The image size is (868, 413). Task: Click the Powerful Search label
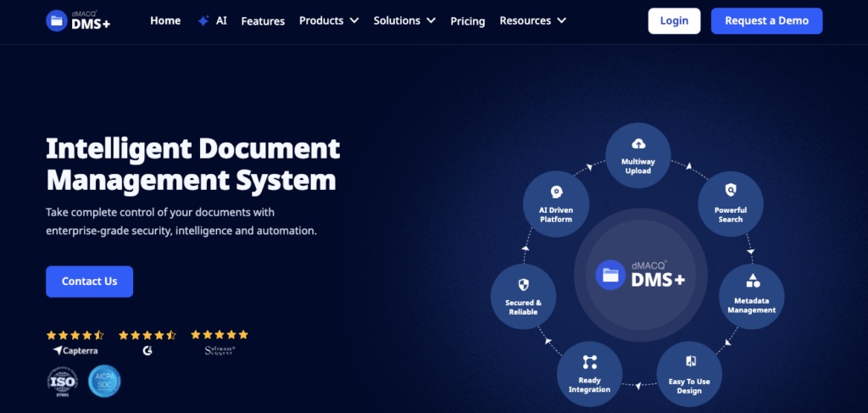point(730,215)
